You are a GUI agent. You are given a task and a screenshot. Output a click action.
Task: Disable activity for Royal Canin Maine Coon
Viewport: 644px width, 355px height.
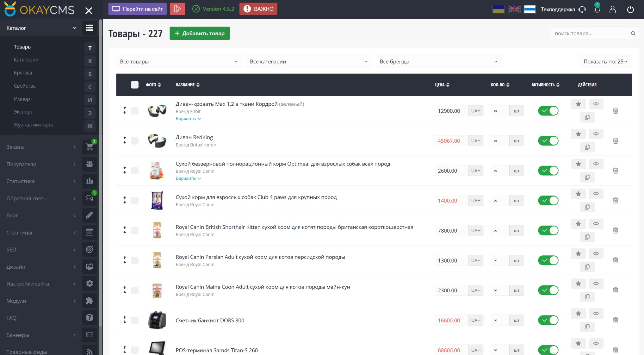click(548, 290)
